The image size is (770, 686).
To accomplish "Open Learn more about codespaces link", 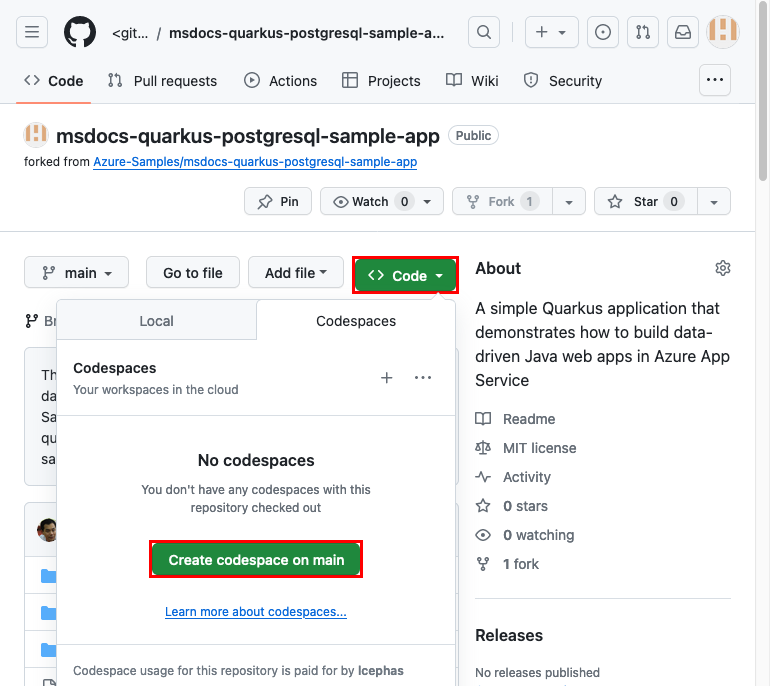I will (x=256, y=612).
